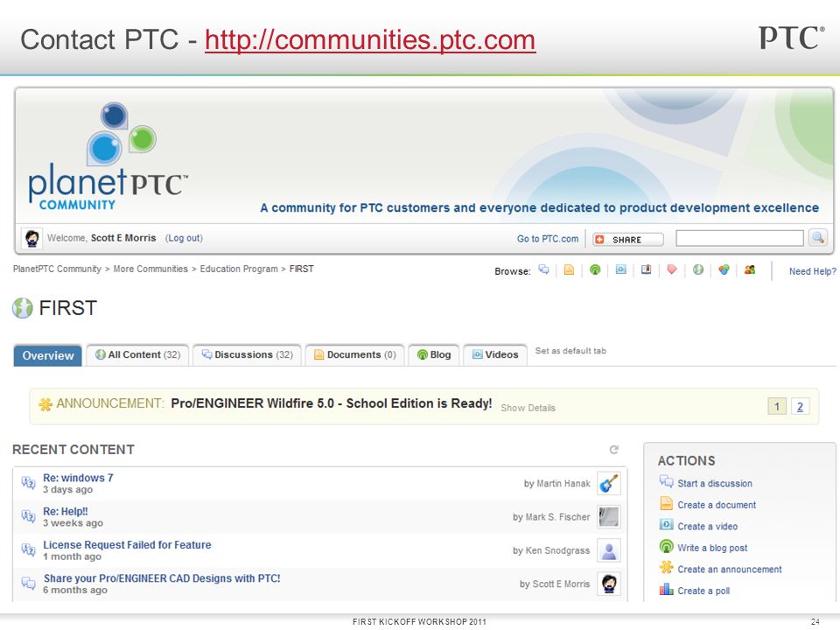
Task: Open author link Mark S. Fischer
Action: click(x=557, y=517)
